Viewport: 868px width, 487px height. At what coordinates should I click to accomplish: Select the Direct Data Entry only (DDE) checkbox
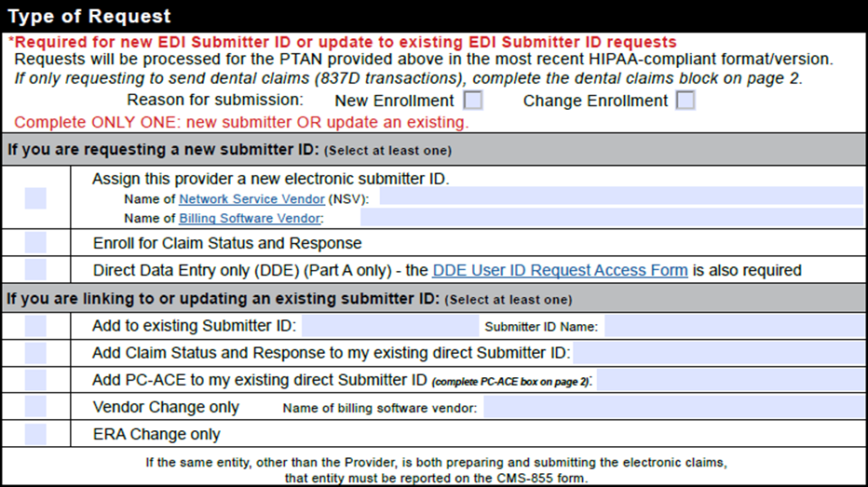pyautogui.click(x=35, y=270)
